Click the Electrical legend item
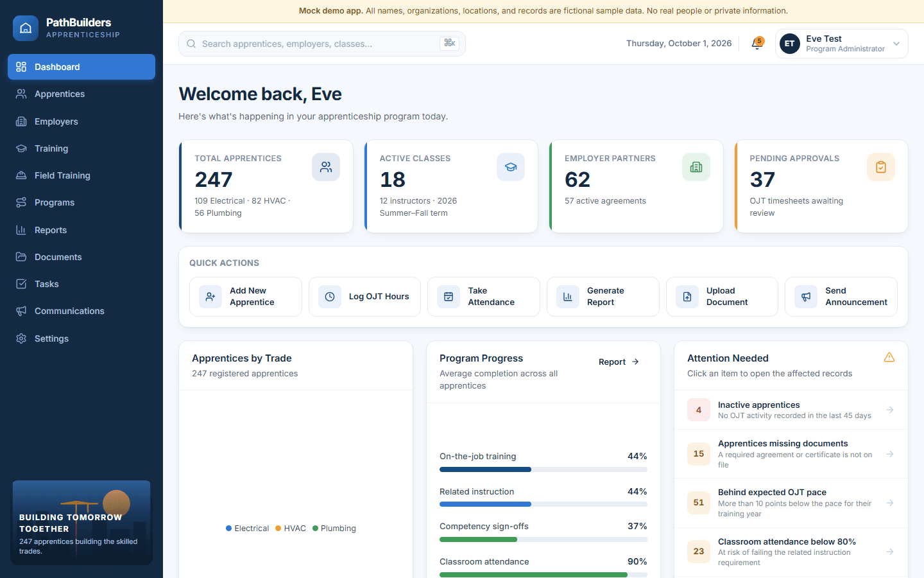 [248, 529]
